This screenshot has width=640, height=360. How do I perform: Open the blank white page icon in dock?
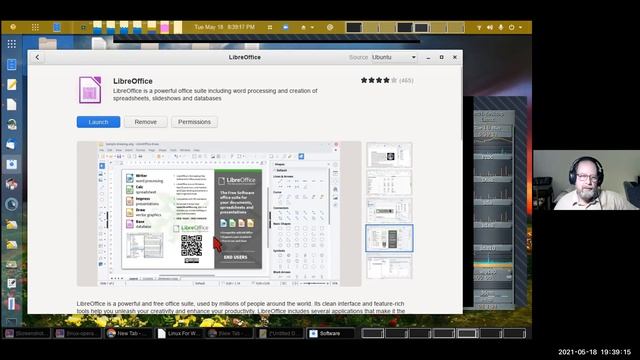coord(11,104)
